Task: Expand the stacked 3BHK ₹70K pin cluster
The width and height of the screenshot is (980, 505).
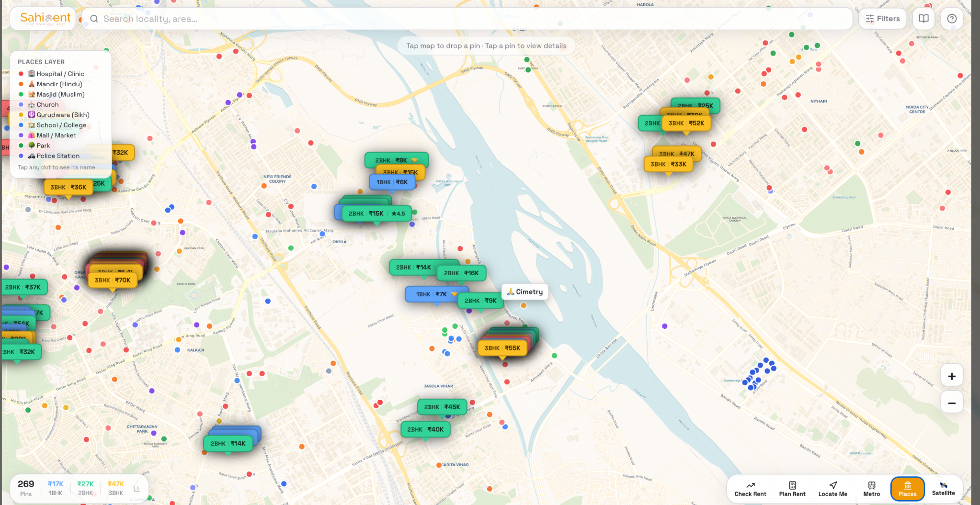Action: [x=113, y=280]
